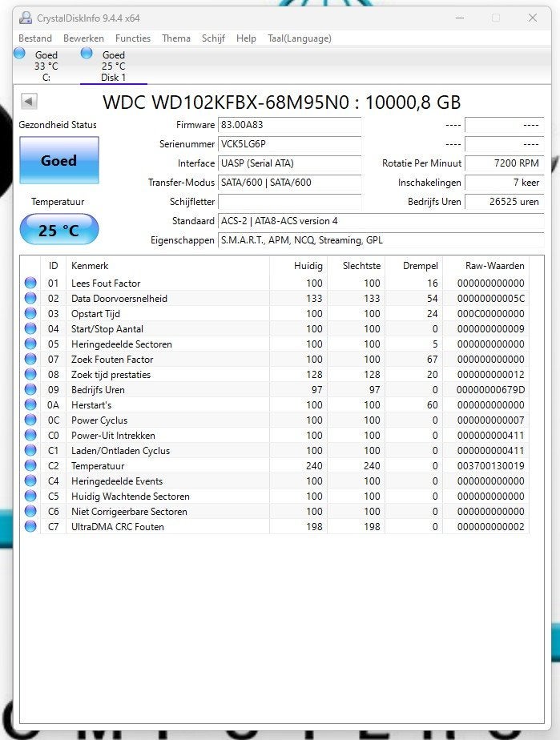Click status orb for UltraDMA CRC Fouten
Viewport: 560px width, 740px height.
tap(30, 526)
